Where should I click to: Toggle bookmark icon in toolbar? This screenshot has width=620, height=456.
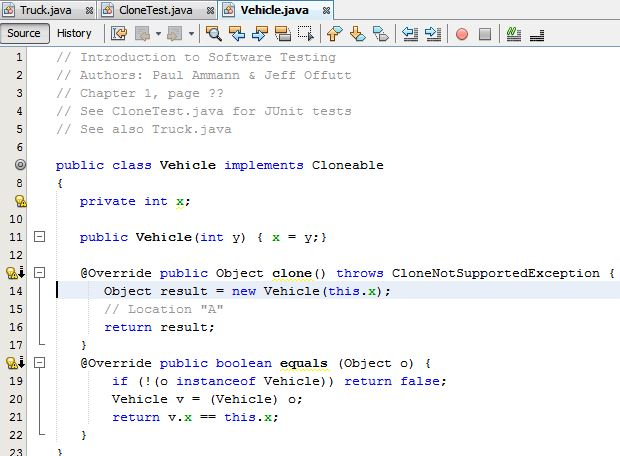tap(381, 34)
